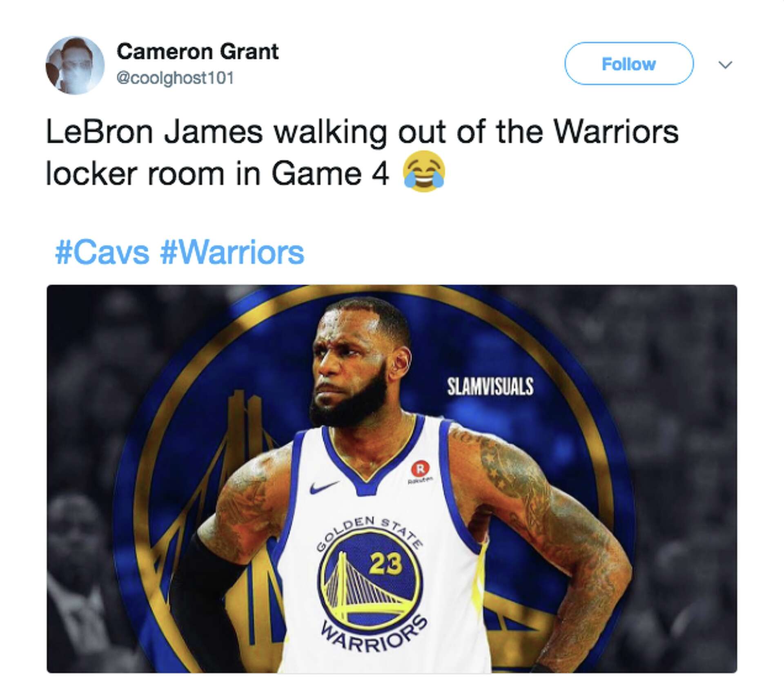Click the Follow button
784x683 pixels.
pos(629,64)
